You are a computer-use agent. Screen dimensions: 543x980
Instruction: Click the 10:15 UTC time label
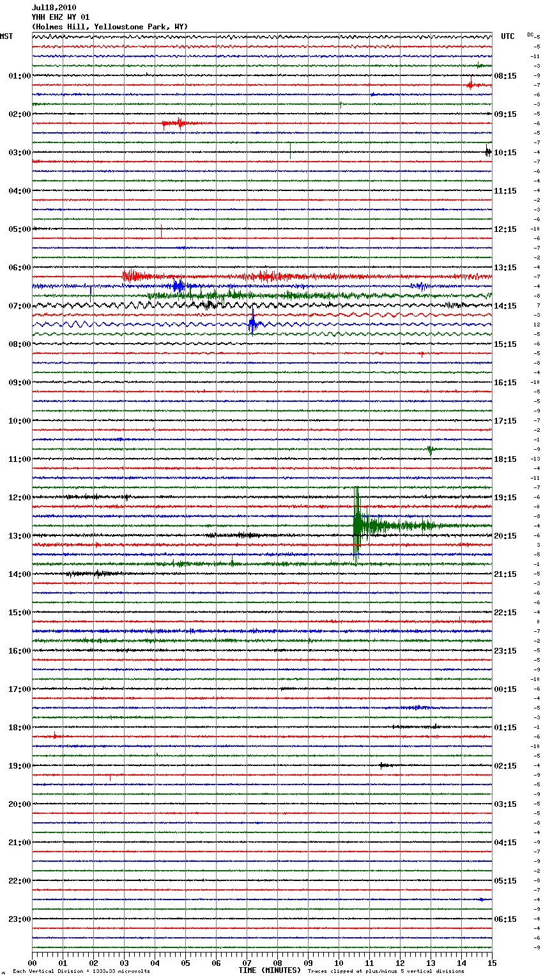[505, 153]
